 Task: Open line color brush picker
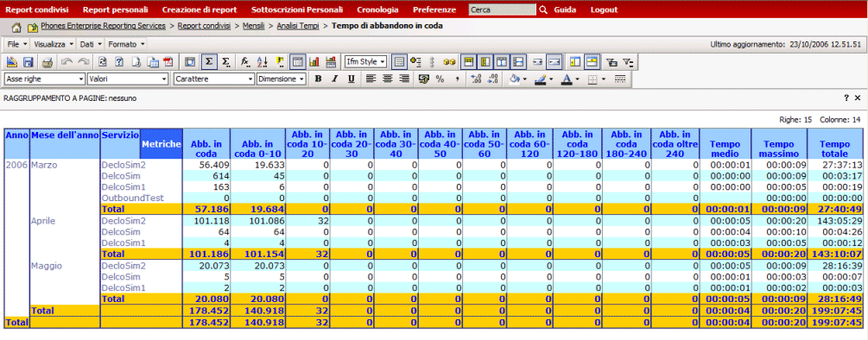point(542,79)
